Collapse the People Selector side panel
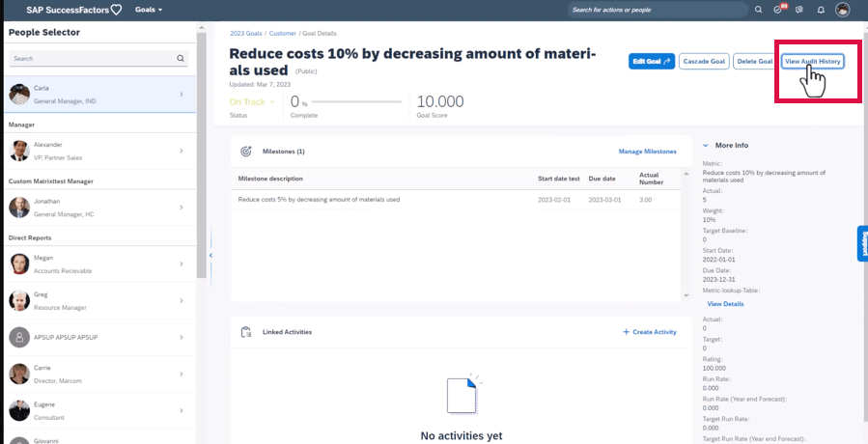This screenshot has width=868, height=444. click(x=210, y=255)
